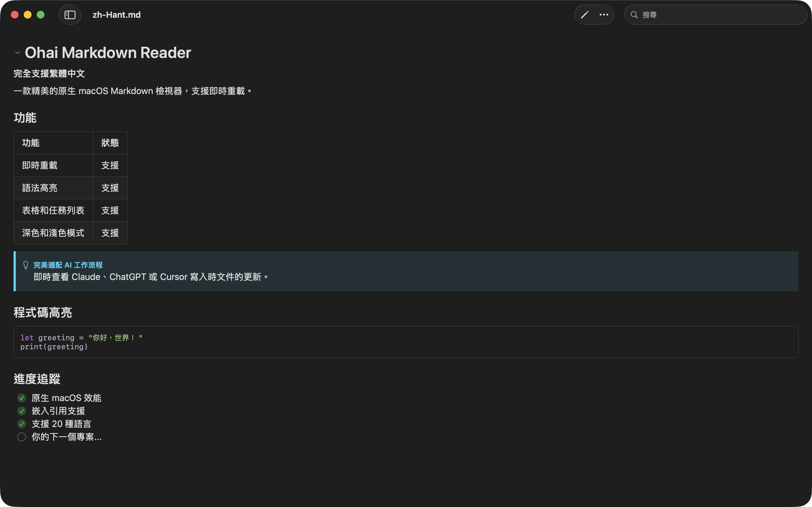Click the green fullscreen window button

point(41,15)
